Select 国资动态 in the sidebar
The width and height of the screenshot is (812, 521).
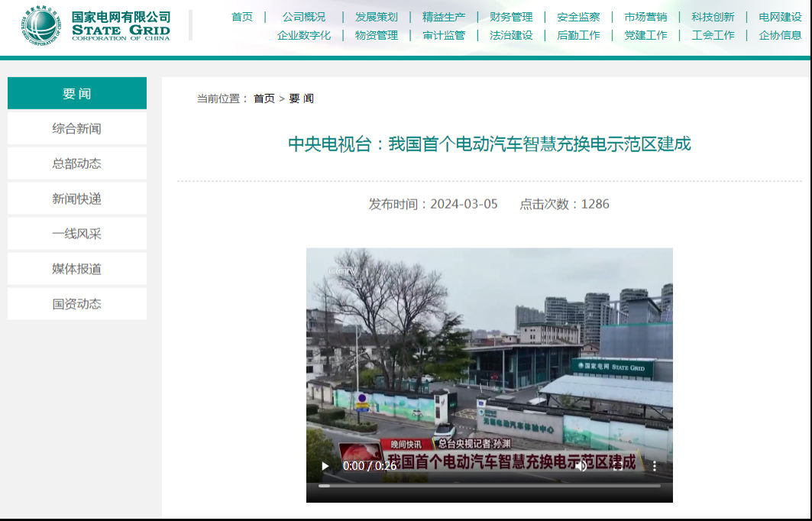(x=77, y=303)
